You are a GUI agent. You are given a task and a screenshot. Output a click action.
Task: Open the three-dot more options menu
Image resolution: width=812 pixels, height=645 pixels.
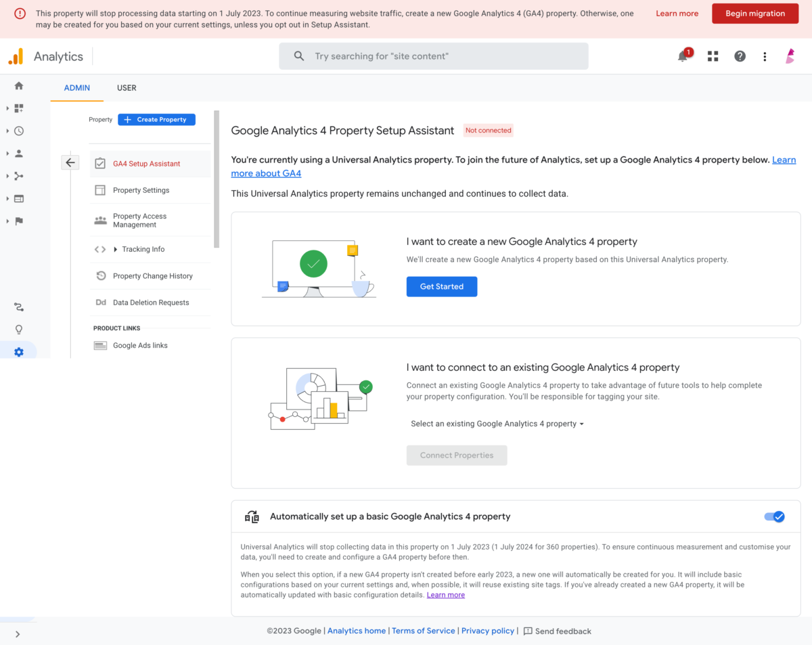[x=765, y=56]
